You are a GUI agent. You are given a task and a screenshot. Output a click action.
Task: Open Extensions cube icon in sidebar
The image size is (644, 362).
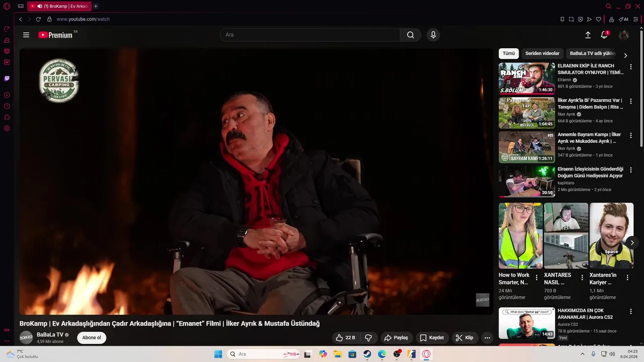coord(7,117)
